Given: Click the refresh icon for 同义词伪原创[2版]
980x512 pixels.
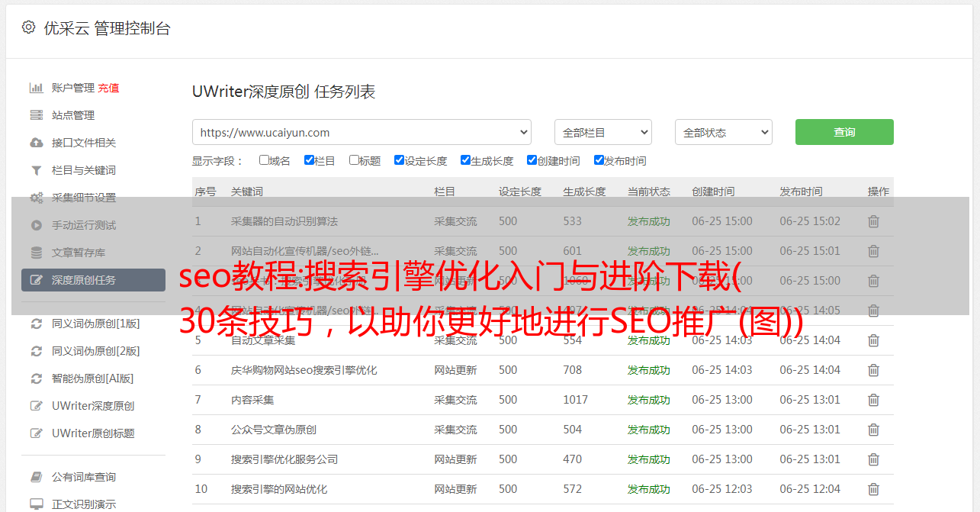Looking at the screenshot, I should (x=36, y=351).
